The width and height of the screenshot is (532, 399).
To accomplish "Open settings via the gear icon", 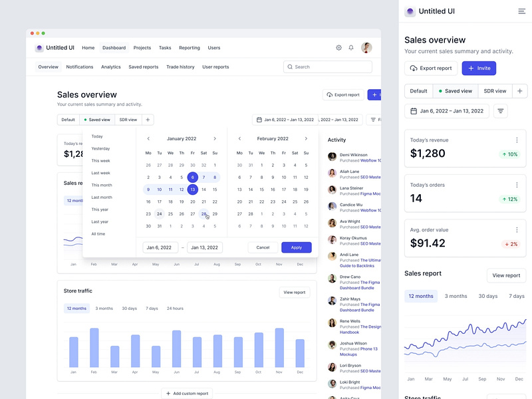I will (338, 47).
